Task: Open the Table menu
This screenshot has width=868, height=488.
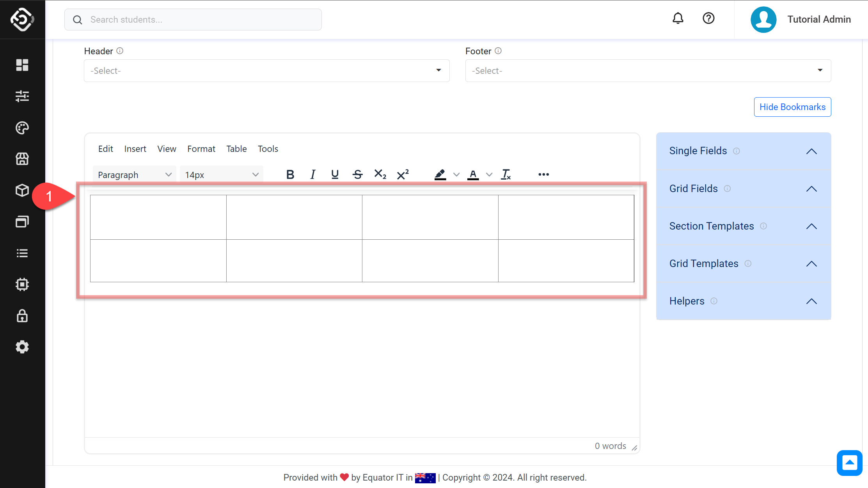Action: coord(236,149)
